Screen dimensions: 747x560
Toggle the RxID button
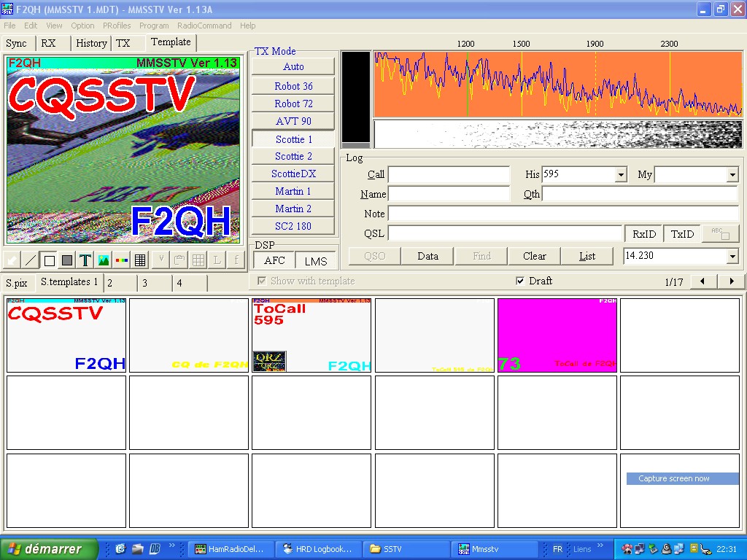coord(643,234)
